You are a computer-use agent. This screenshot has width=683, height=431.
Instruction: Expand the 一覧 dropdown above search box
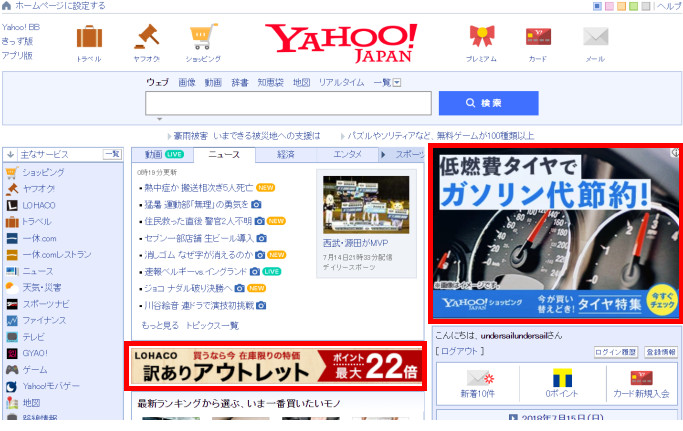[397, 83]
